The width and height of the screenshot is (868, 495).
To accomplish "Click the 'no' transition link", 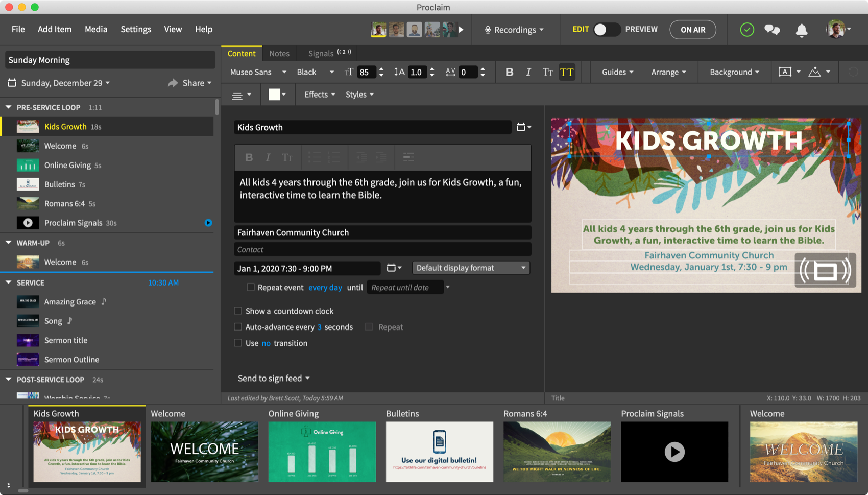I will 266,343.
